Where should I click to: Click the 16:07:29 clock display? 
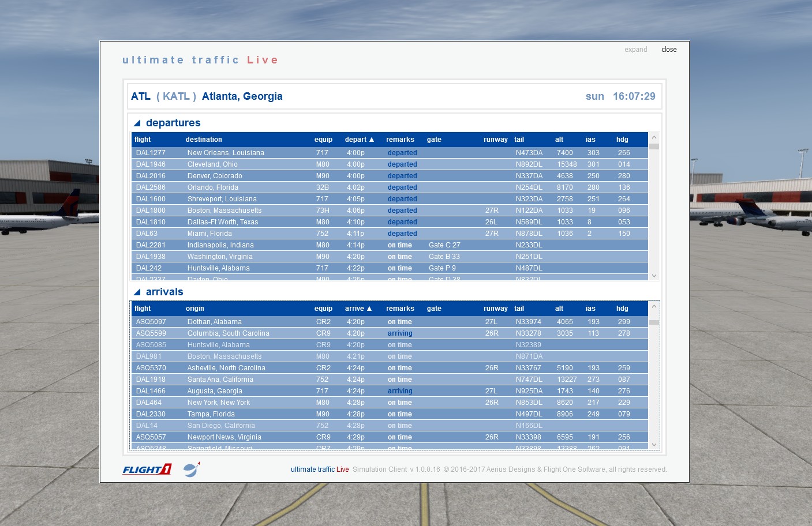tap(634, 96)
